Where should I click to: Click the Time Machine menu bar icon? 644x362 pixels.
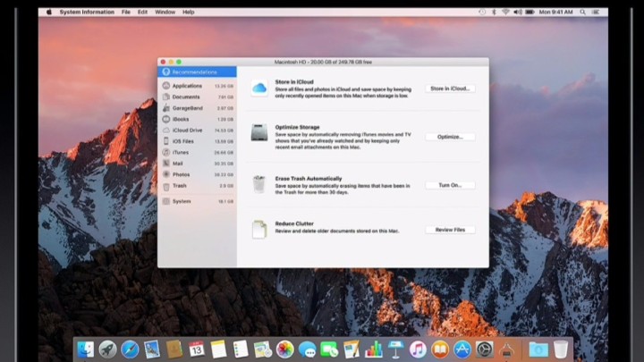482,12
